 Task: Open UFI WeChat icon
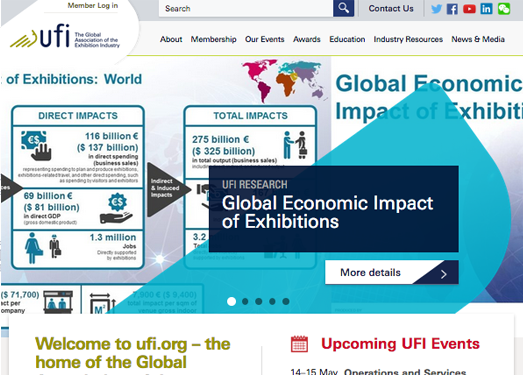504,9
